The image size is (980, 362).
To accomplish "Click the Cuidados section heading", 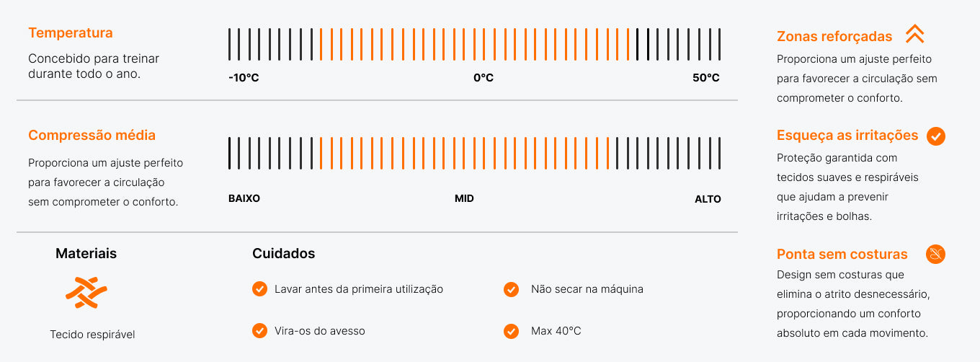I will tap(283, 254).
